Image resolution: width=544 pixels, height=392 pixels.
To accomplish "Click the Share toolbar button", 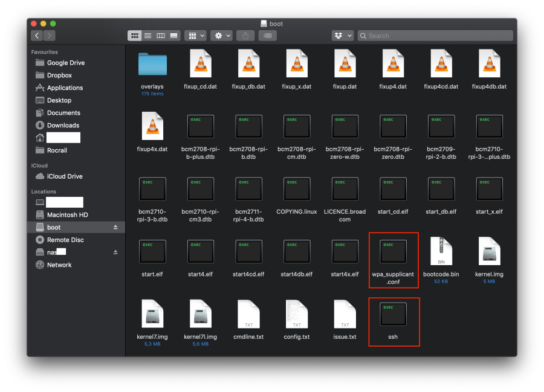I will click(245, 36).
